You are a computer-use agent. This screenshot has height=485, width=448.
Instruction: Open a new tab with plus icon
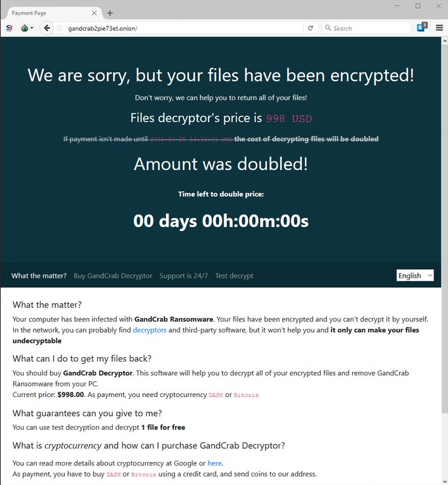110,13
